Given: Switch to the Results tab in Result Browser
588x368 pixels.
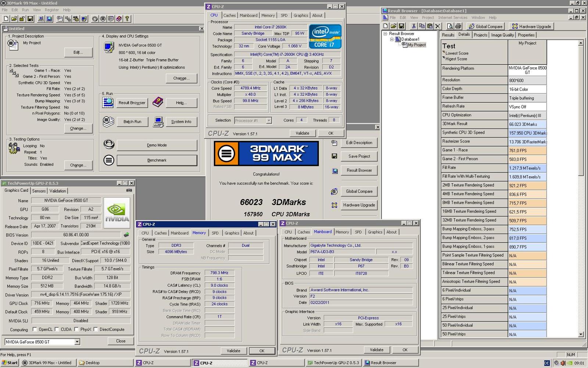Looking at the screenshot, I should [x=448, y=35].
